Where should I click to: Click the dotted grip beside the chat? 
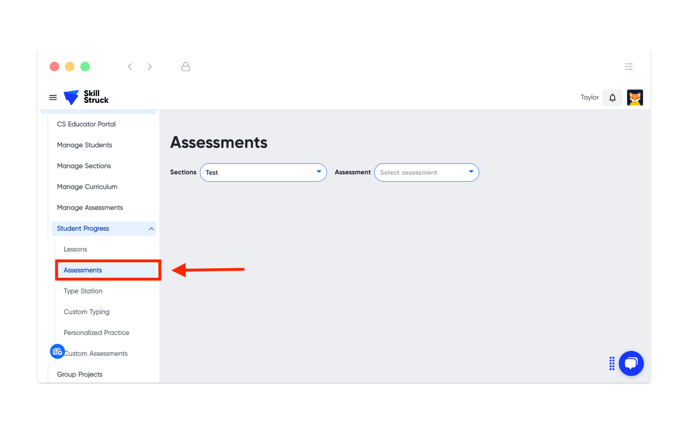click(612, 363)
